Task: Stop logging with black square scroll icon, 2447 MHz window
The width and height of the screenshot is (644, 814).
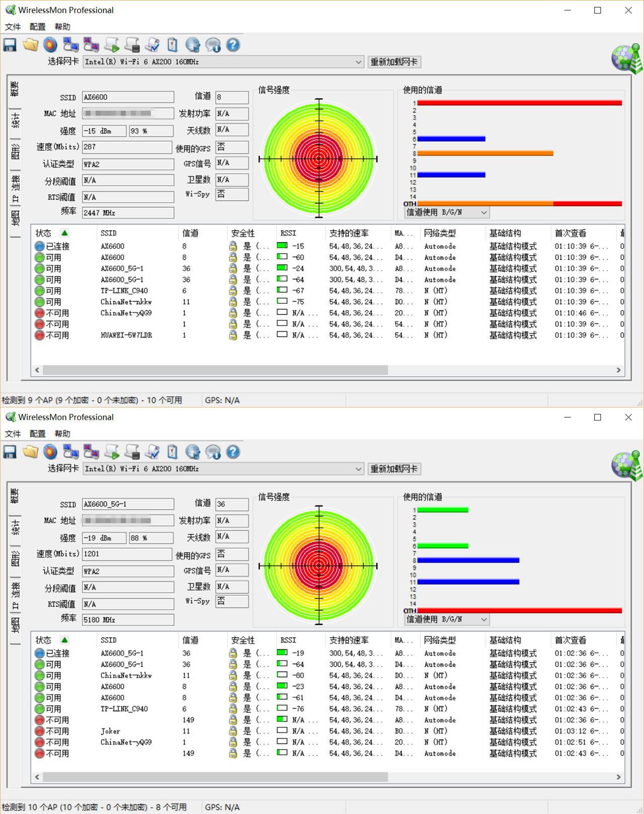Action: [132, 45]
